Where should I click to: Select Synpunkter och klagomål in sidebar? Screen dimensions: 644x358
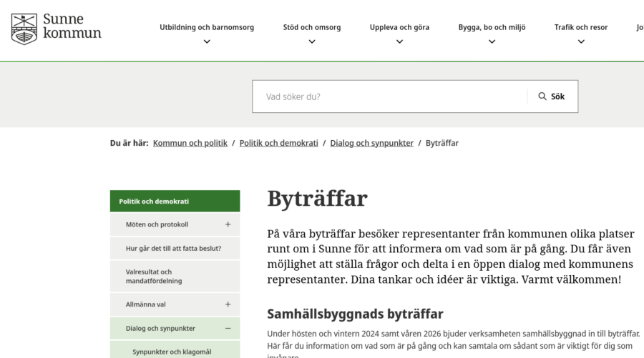coord(172,352)
